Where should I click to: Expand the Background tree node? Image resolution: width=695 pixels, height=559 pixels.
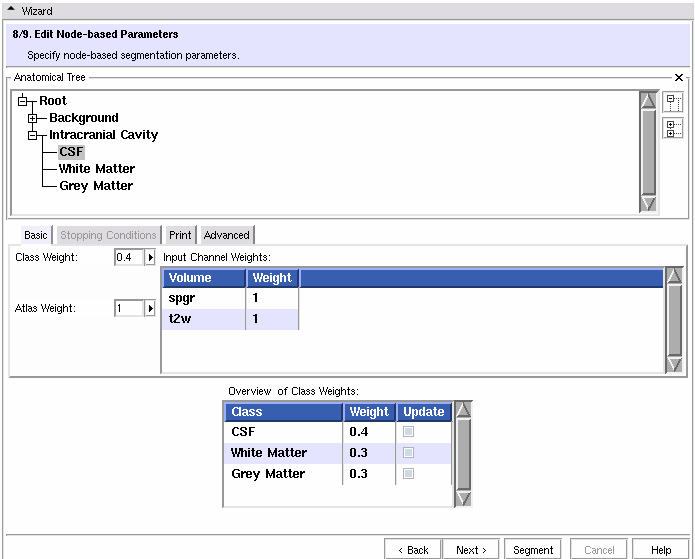(x=33, y=118)
